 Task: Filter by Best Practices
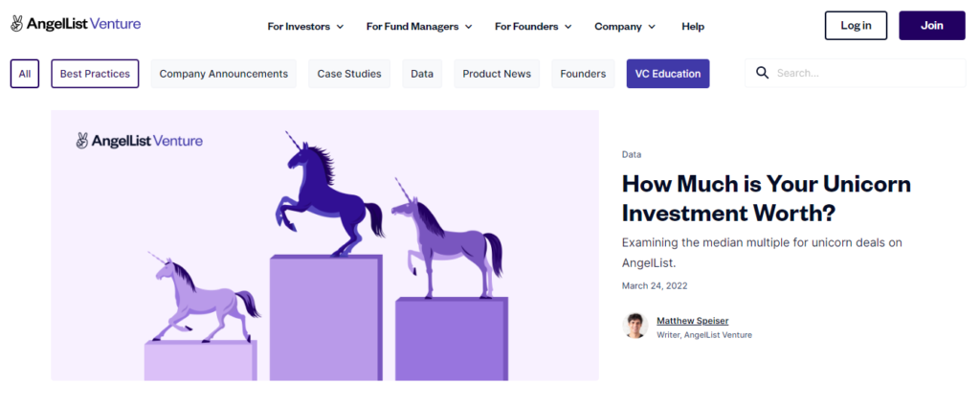[96, 74]
